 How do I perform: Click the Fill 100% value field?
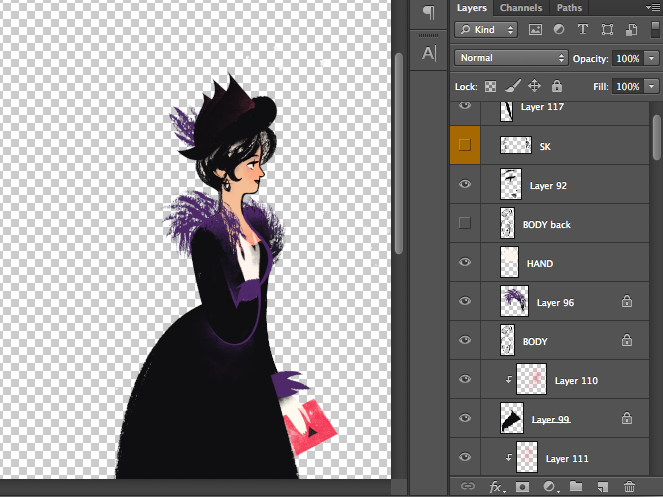click(x=627, y=87)
